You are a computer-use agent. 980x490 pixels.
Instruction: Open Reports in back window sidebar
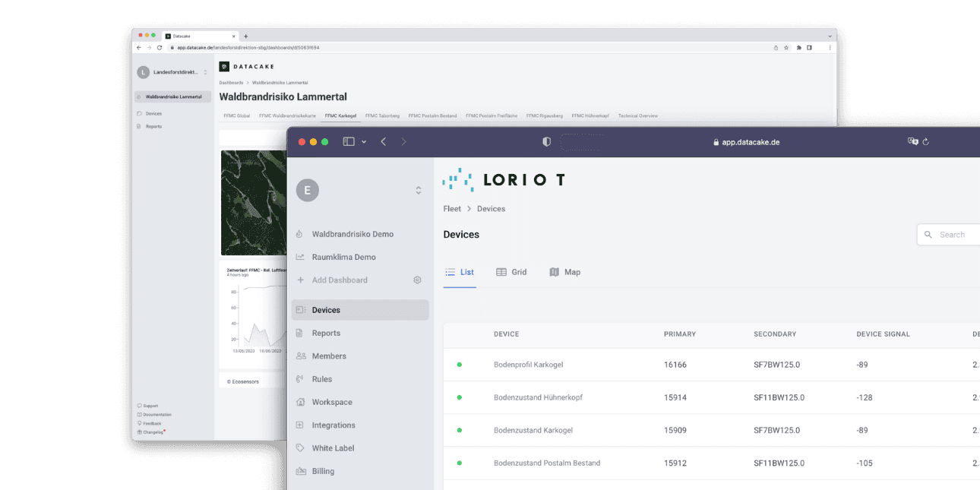pos(153,126)
